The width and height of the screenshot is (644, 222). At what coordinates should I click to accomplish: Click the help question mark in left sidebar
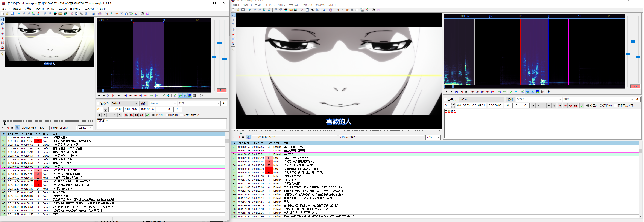click(2, 54)
